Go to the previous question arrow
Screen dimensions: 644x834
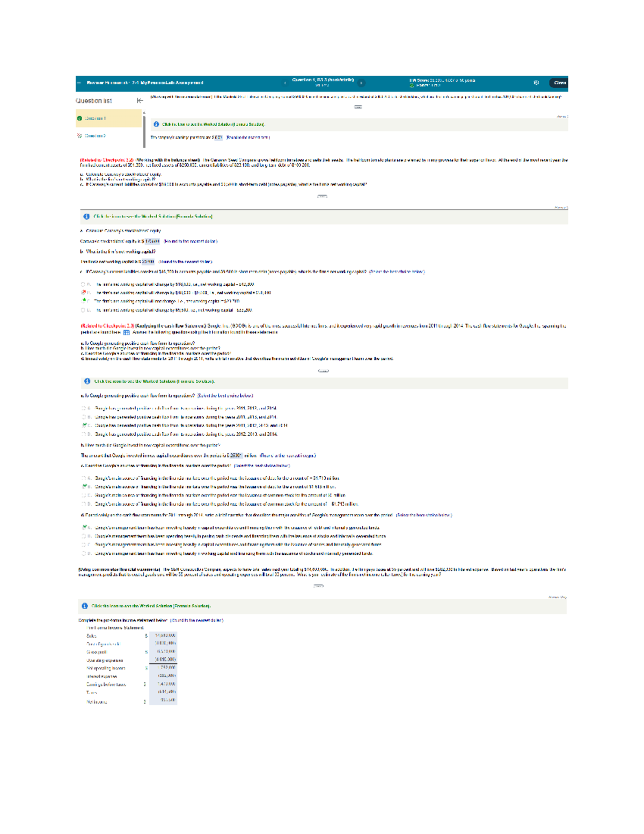click(x=285, y=83)
